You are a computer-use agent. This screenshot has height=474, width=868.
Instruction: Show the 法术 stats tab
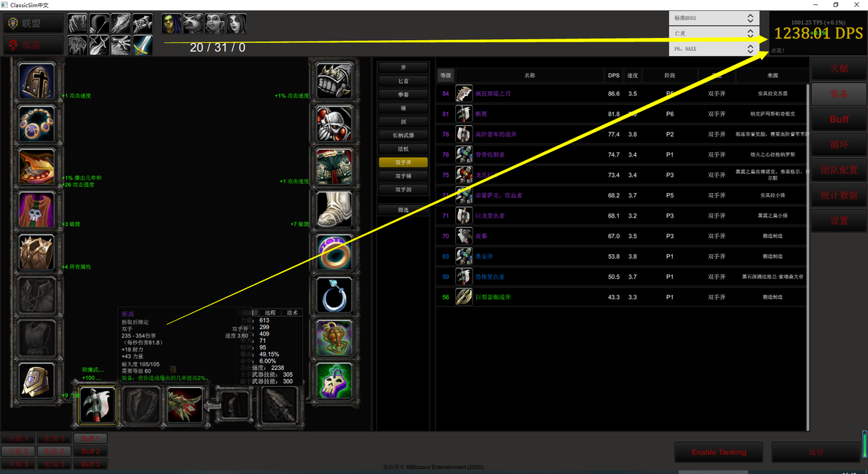point(292,312)
